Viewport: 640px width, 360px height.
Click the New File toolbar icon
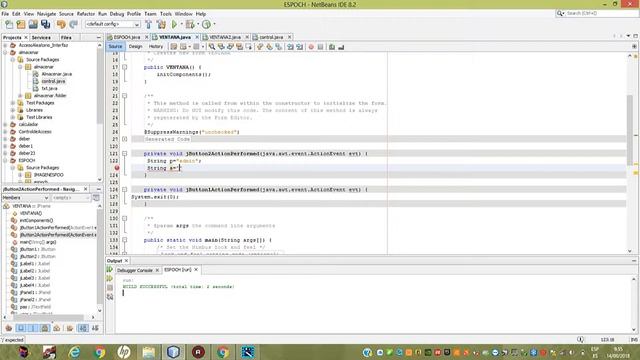(9, 24)
